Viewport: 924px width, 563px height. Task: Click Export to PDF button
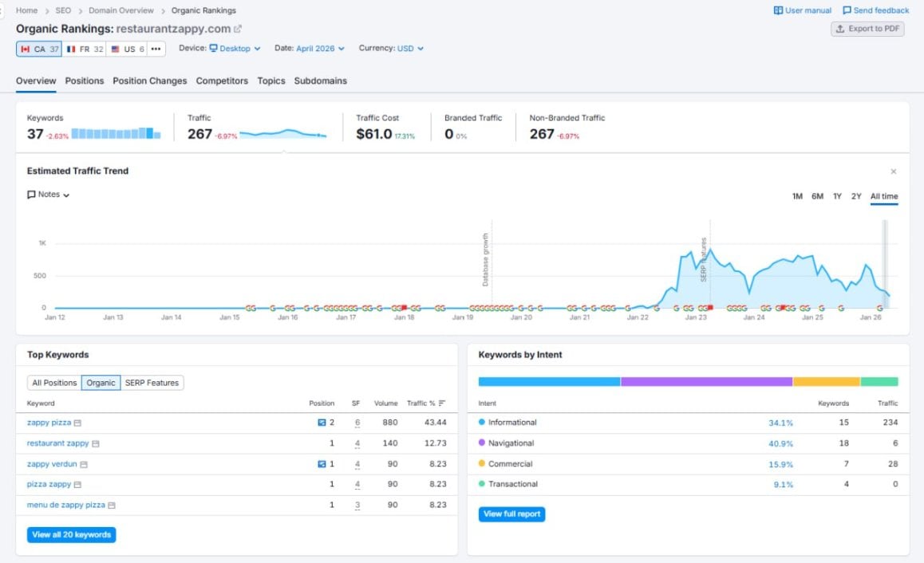tap(867, 29)
